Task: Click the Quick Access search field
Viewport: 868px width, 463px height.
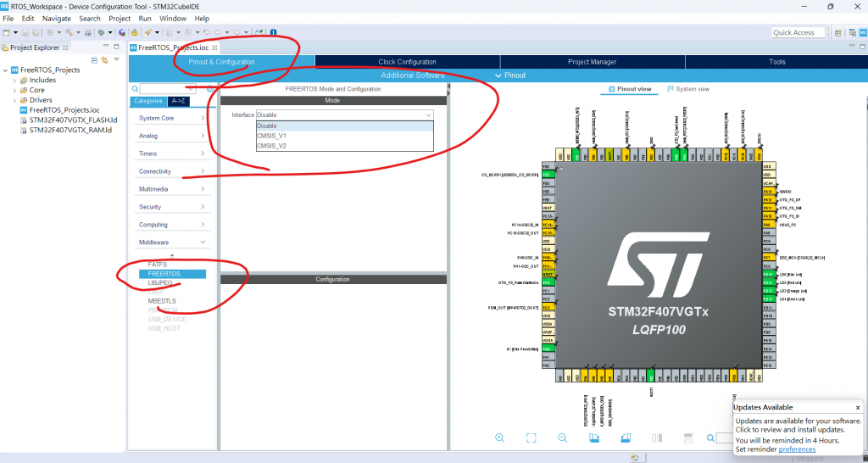Action: pos(798,33)
